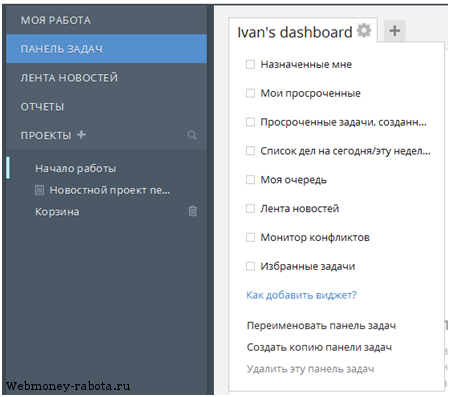The height and width of the screenshot is (397, 450).
Task: Toggle the Избранные задачи checkbox
Action: point(250,266)
